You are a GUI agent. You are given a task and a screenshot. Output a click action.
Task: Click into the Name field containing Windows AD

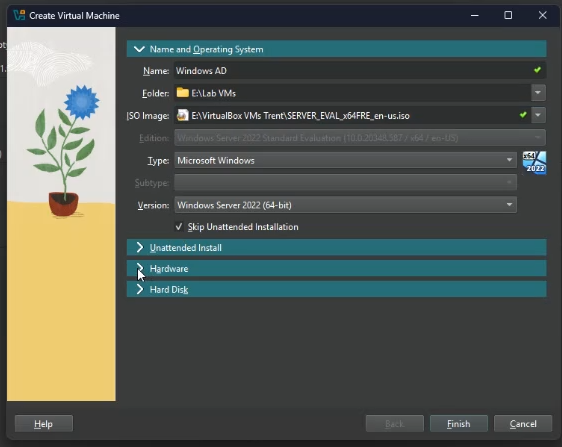pyautogui.click(x=360, y=70)
